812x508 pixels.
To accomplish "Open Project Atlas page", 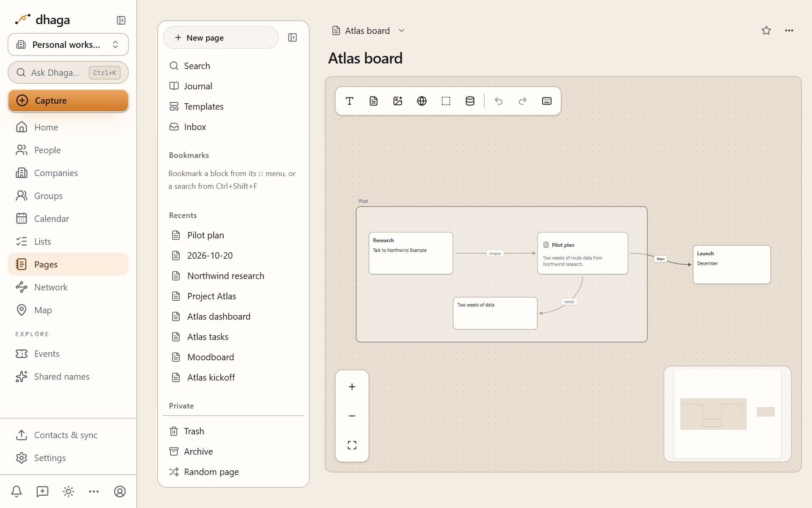I will point(233,296).
